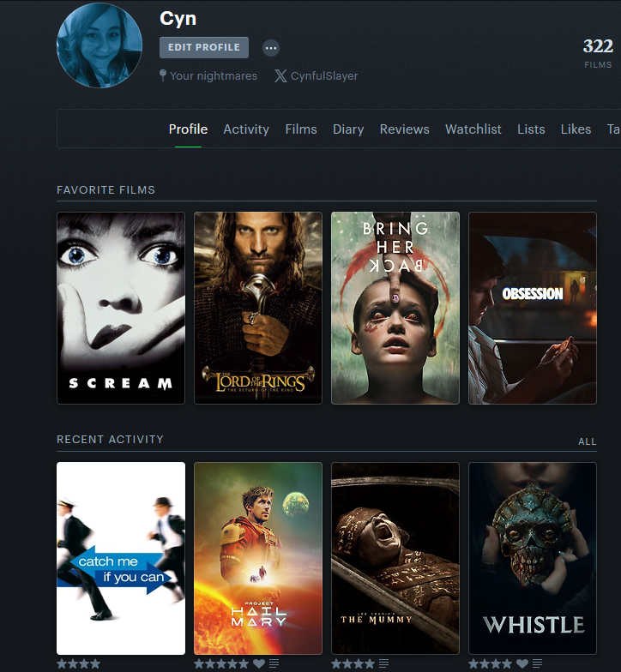Open the Lists tab
Viewport: 621px width, 672px height.
click(531, 129)
